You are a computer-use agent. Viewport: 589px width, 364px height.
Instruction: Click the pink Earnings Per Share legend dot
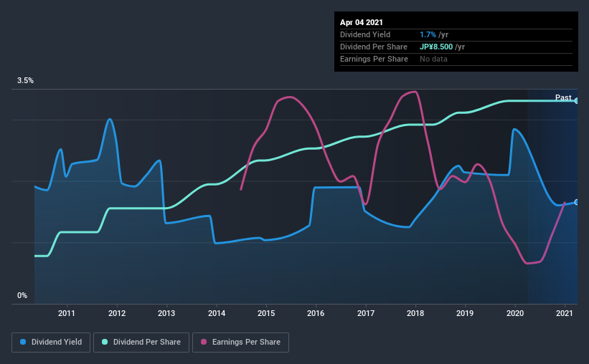pos(204,342)
